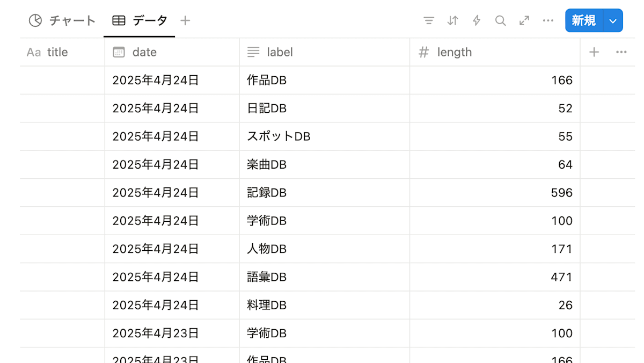644x363 pixels.
Task: Open the view options ellipsis icon
Action: click(548, 20)
